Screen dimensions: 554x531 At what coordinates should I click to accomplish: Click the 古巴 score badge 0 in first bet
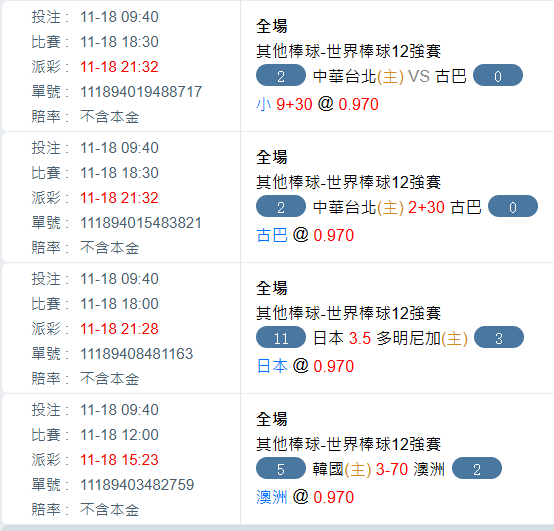tap(497, 75)
